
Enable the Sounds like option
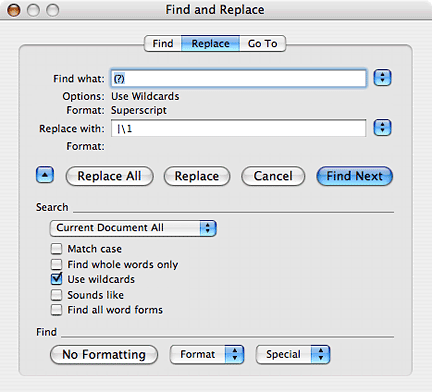coord(57,295)
